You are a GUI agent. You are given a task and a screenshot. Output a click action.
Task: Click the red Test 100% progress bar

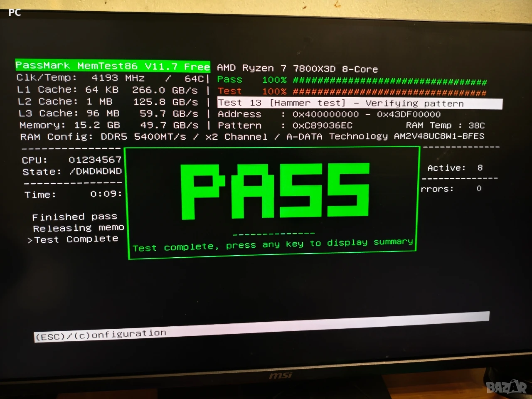click(352, 91)
